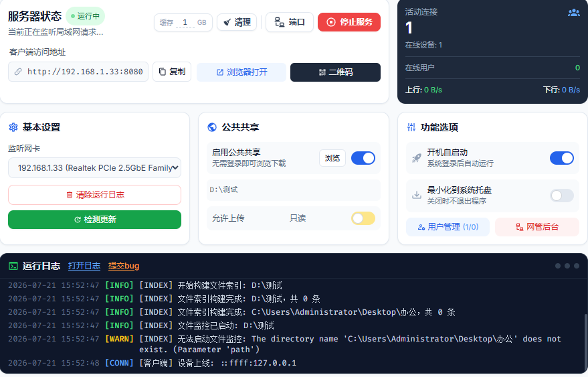Click the submit bug link

124,266
